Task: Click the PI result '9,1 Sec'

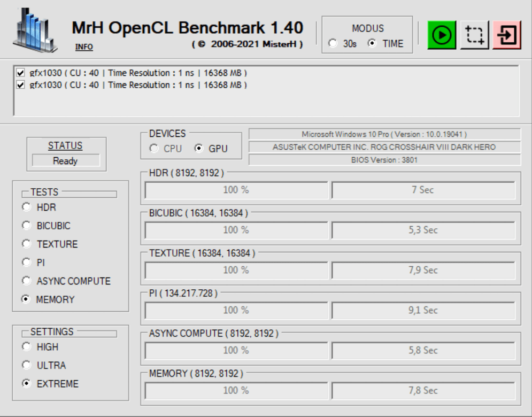Action: tap(423, 310)
